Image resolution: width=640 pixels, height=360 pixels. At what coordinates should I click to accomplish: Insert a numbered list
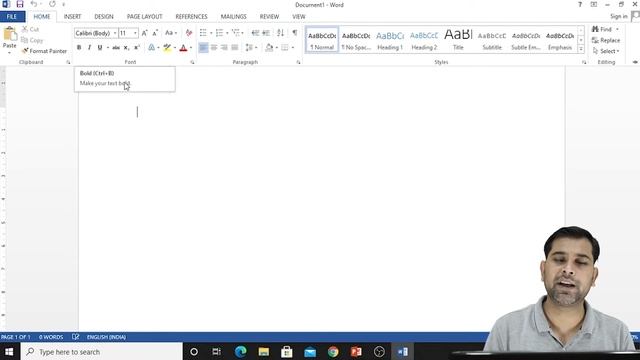(x=219, y=33)
